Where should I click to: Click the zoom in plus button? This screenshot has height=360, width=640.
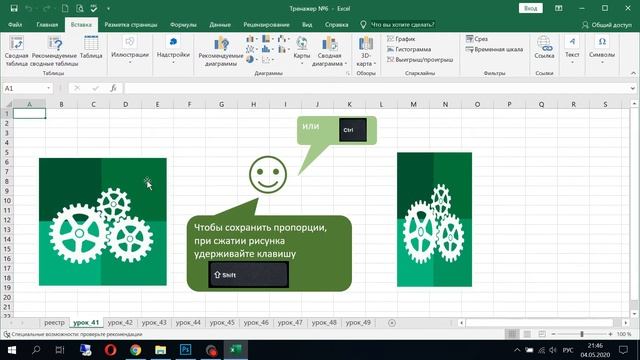610,334
